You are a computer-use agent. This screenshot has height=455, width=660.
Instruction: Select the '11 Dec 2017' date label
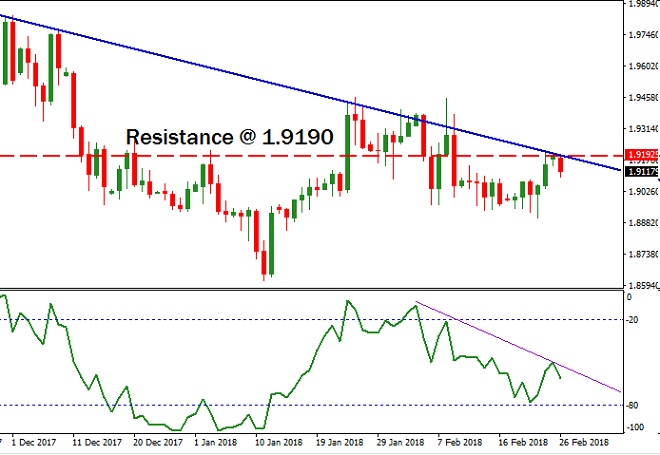point(97,443)
